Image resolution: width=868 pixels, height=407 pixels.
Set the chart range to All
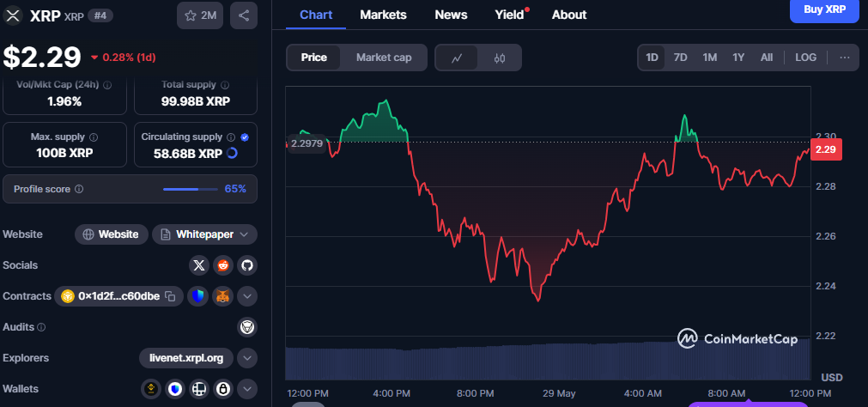click(767, 58)
